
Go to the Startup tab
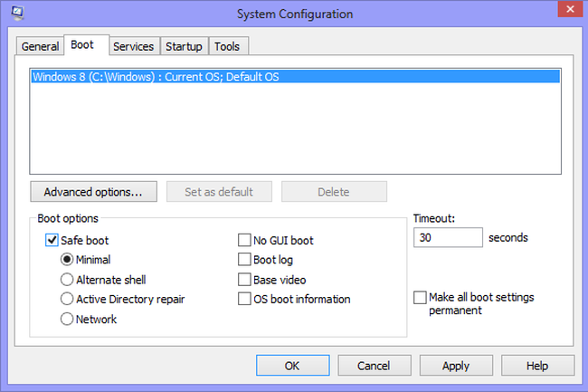tap(184, 46)
